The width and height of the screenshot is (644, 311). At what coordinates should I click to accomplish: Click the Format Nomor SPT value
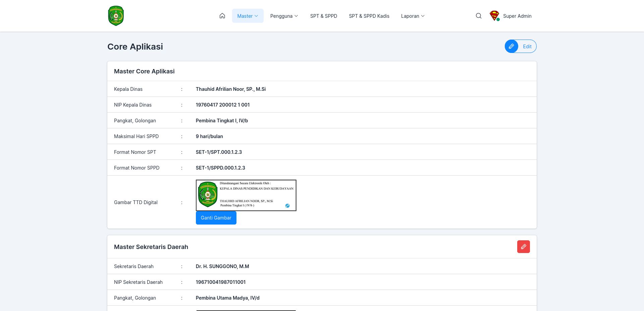(219, 152)
